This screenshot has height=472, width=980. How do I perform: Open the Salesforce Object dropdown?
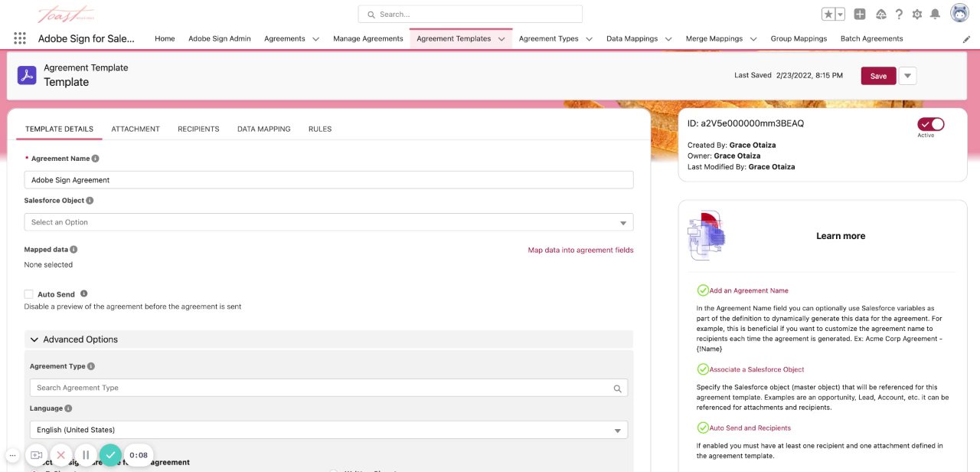(x=328, y=222)
